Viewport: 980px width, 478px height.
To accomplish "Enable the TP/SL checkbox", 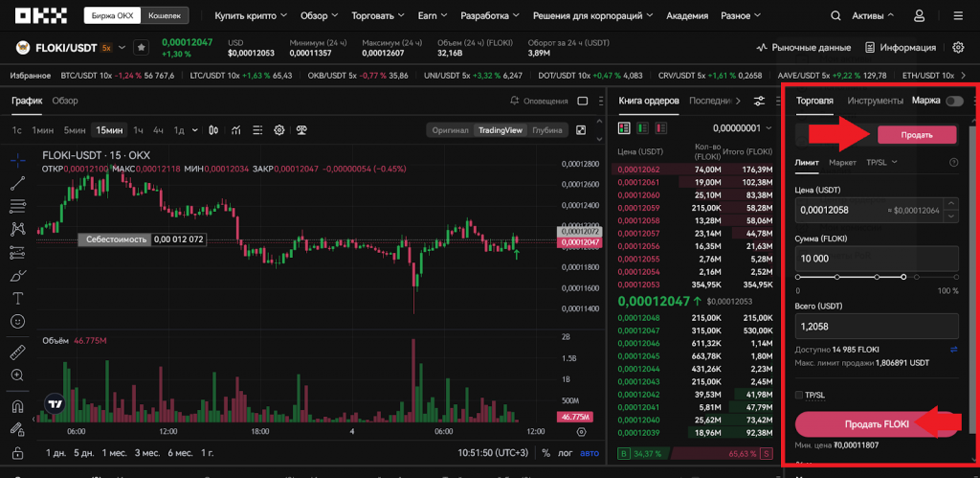I will coord(800,395).
